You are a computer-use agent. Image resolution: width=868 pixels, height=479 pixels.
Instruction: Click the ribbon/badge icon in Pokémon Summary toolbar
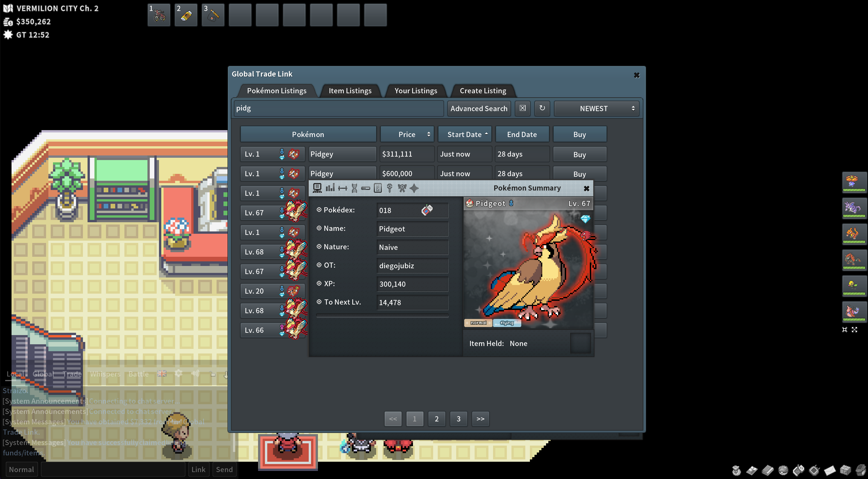click(402, 188)
